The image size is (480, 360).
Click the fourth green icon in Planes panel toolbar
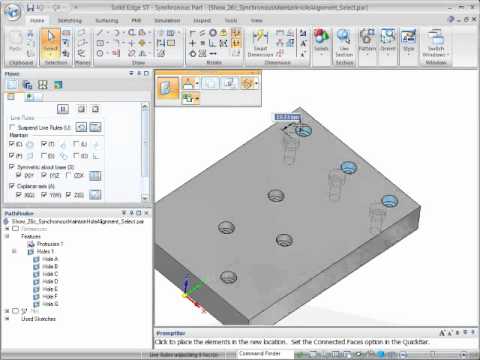coord(58,85)
